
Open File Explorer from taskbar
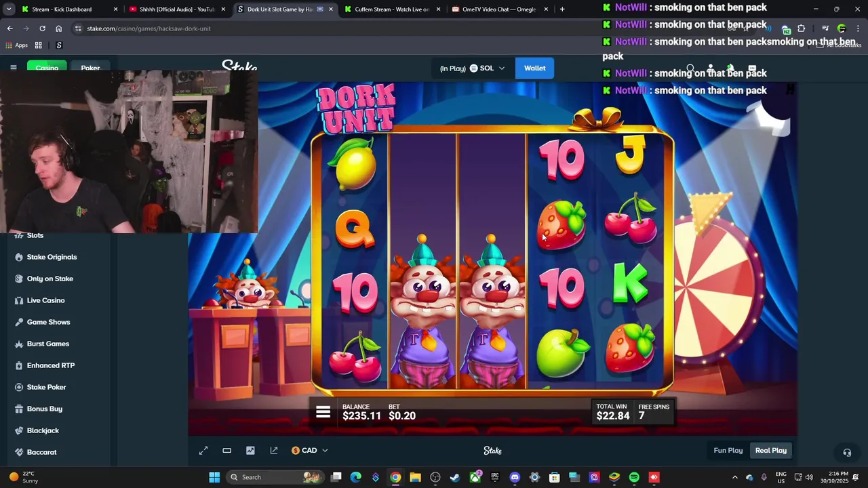point(415,477)
